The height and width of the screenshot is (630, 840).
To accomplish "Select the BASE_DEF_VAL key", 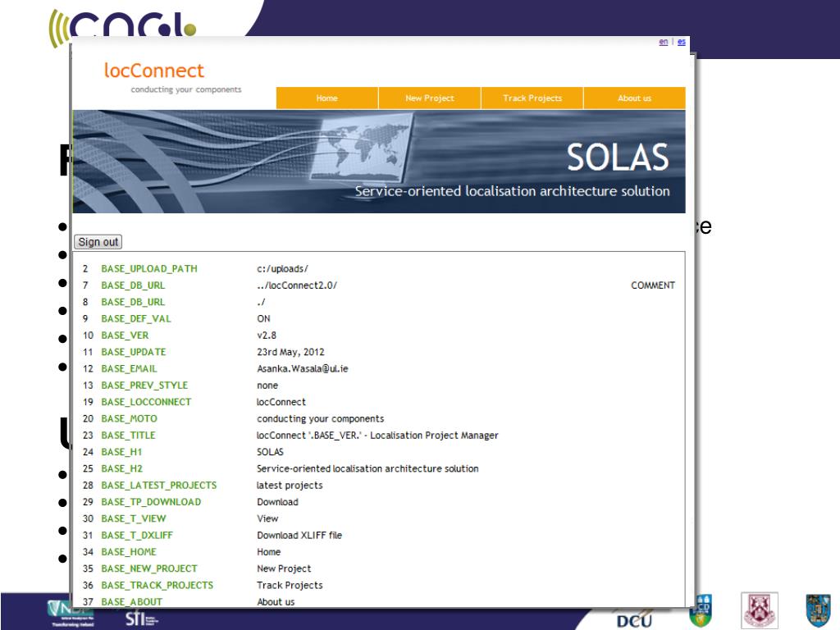I will (136, 319).
